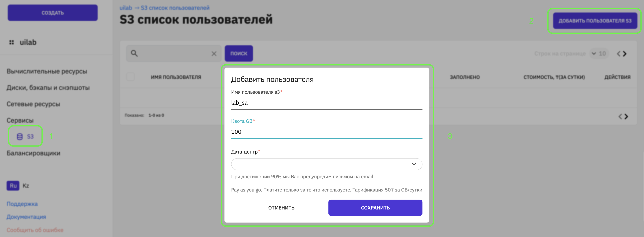Click previous page arrow below the table
The height and width of the screenshot is (237, 644).
[620, 116]
